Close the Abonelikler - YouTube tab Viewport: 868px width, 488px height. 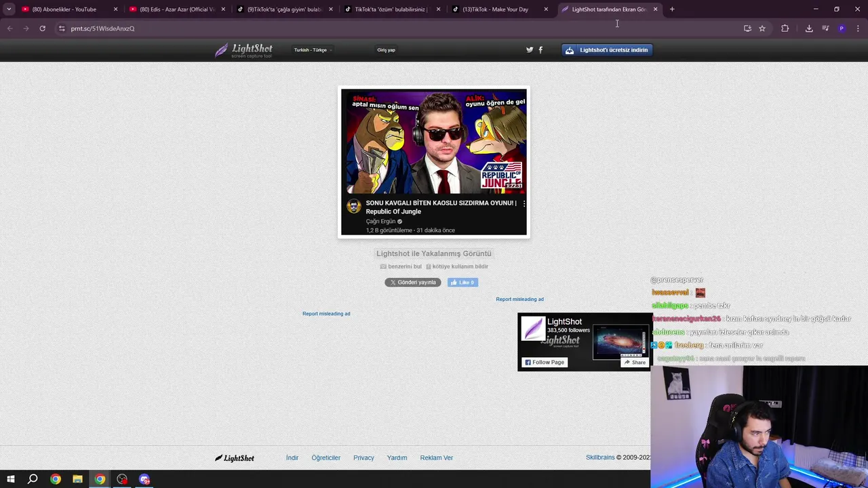coord(115,9)
